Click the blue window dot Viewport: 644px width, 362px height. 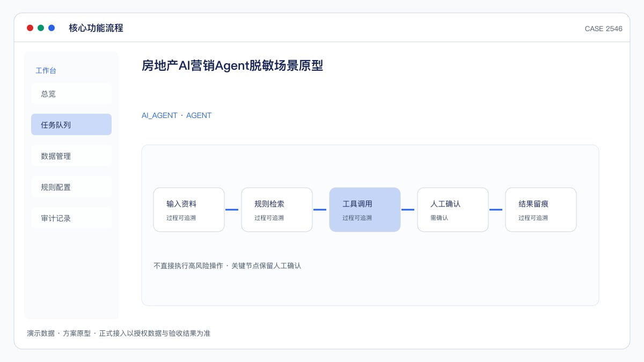tap(52, 28)
